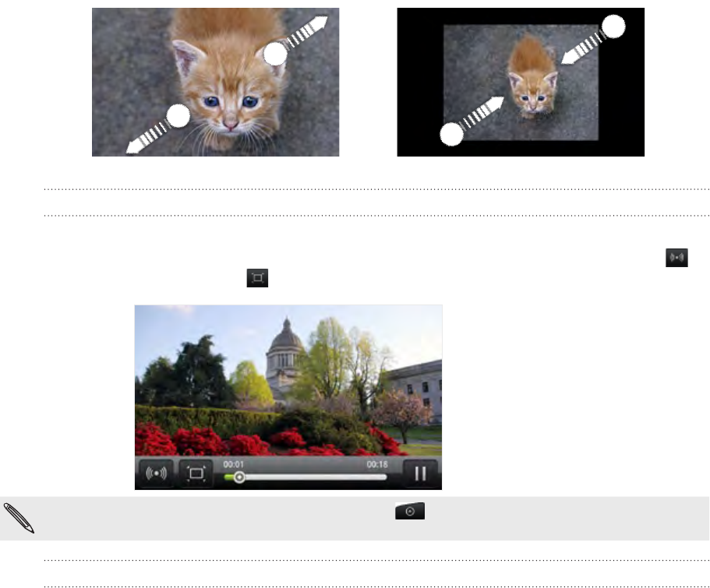Click the 00:01 elapsed time label
This screenshot has height=588, width=710.
tap(233, 464)
